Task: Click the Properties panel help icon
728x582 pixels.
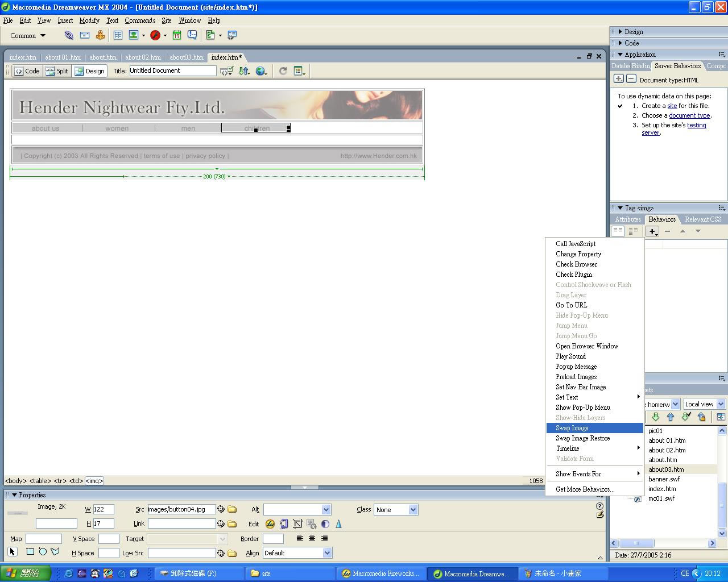Action: [599, 506]
